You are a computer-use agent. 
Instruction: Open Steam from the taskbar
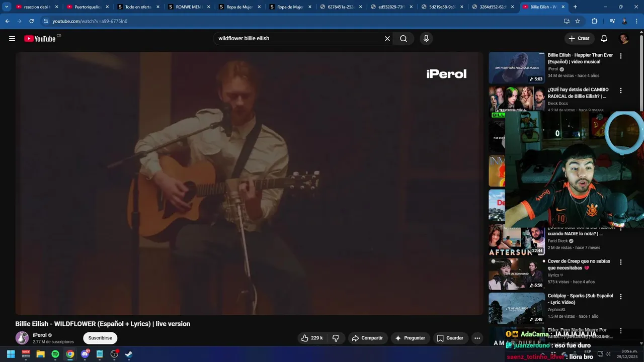129,354
